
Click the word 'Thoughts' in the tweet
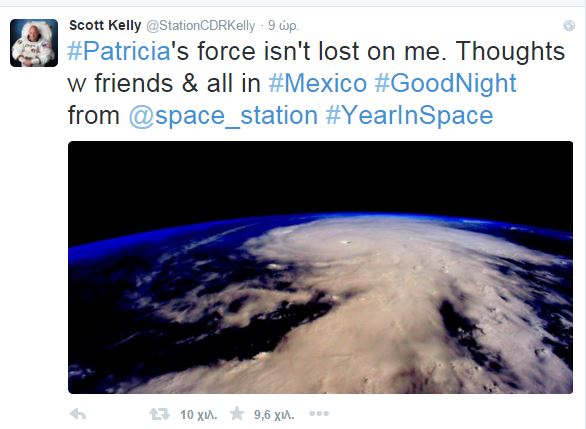coord(510,51)
